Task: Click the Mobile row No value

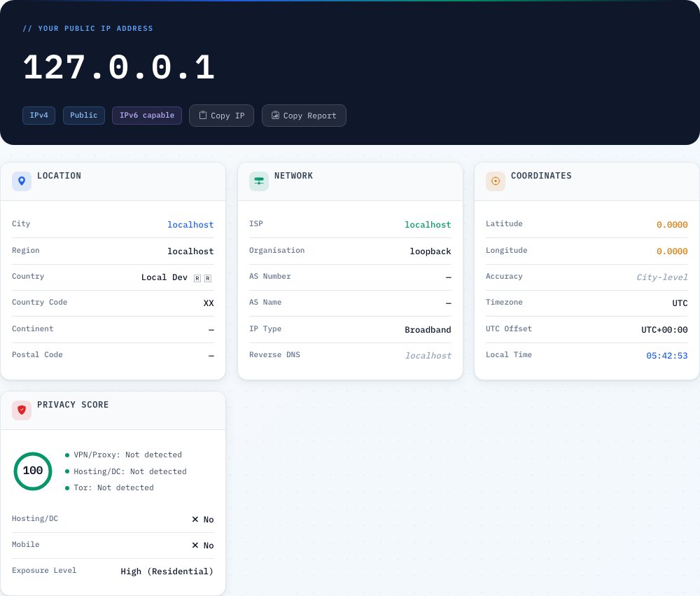Action: (x=203, y=546)
